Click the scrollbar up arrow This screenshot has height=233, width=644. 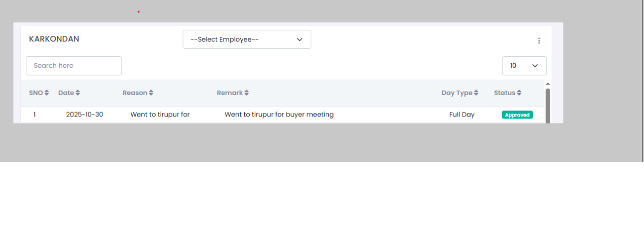click(x=548, y=84)
